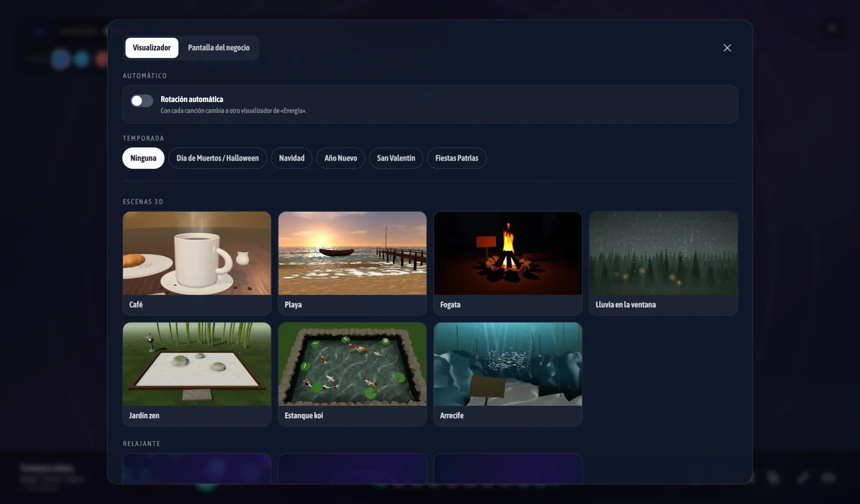860x504 pixels.
Task: Open the Jardín zen scene card
Action: tap(197, 374)
